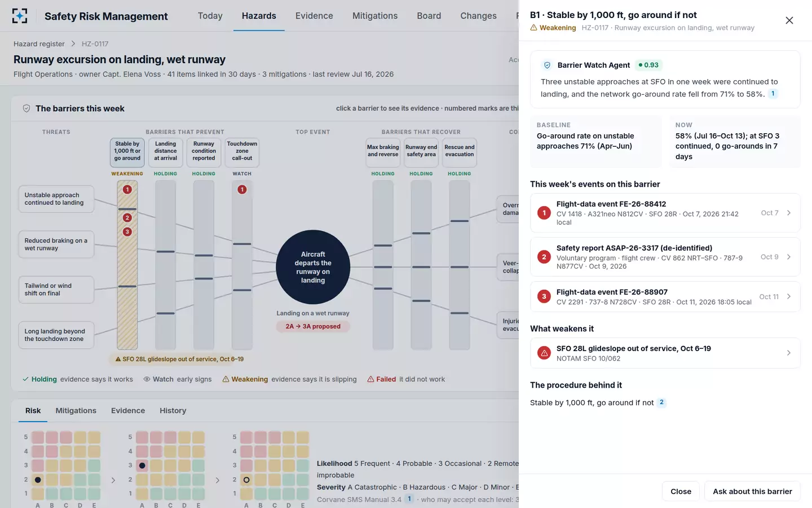
Task: Click citation badge 1 in agent summary
Action: [773, 94]
